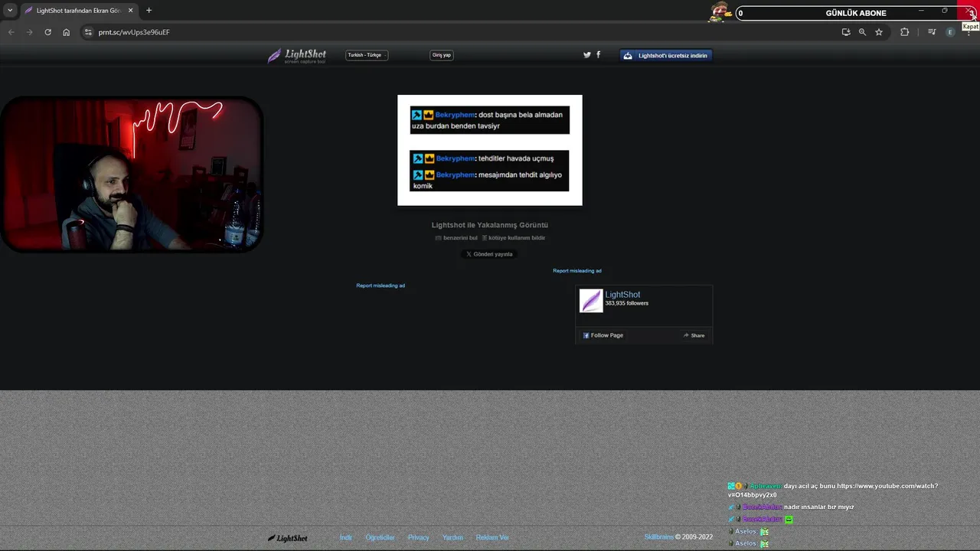The width and height of the screenshot is (980, 551).
Task: Click the X Gönderi yayınla button
Action: coord(489,254)
